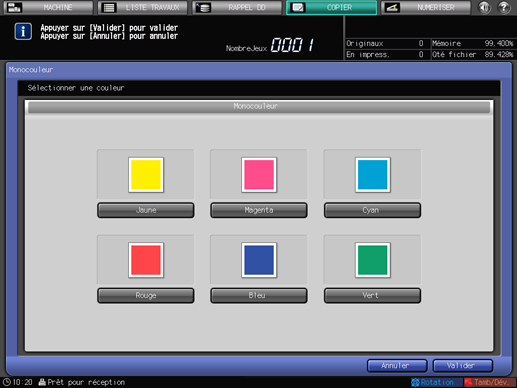The image size is (517, 388).
Task: Click the printer icon beside Prêt pour réception
Action: click(x=42, y=382)
